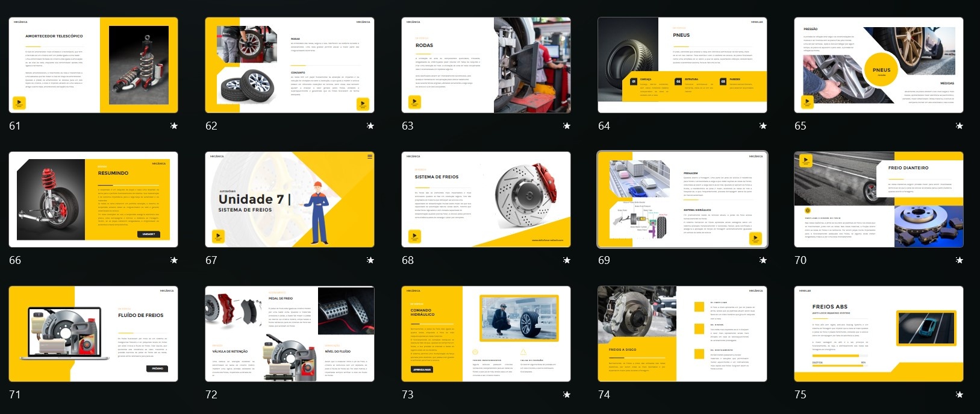This screenshot has width=980, height=414.
Task: Click the transition star beneath slide 73
Action: coord(566,395)
